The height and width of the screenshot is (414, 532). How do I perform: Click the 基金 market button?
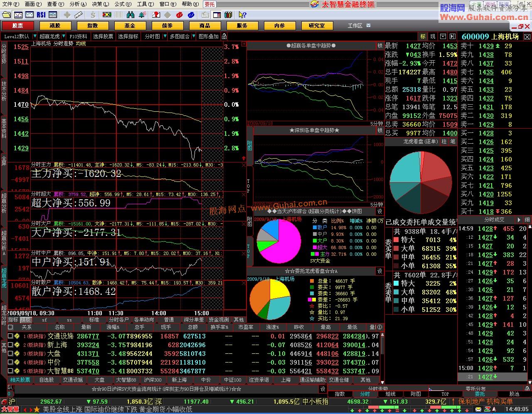(130, 26)
